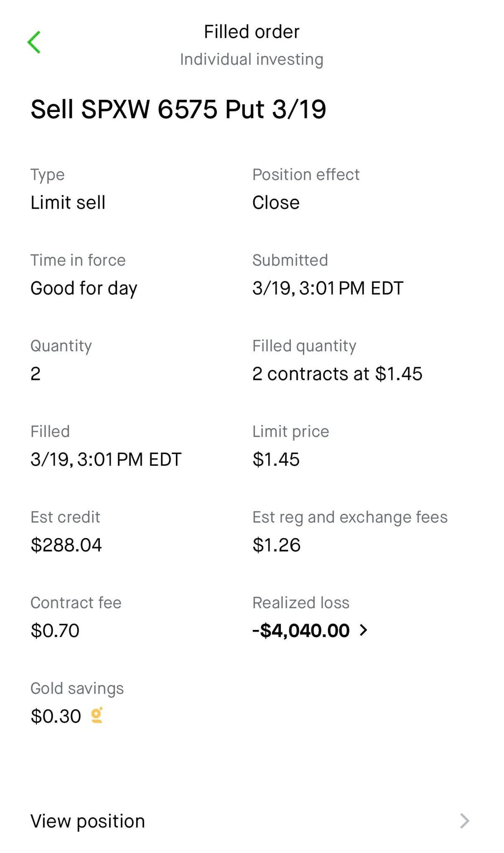This screenshot has height=853, width=504.
Task: Tap the Filled order page title
Action: [252, 32]
